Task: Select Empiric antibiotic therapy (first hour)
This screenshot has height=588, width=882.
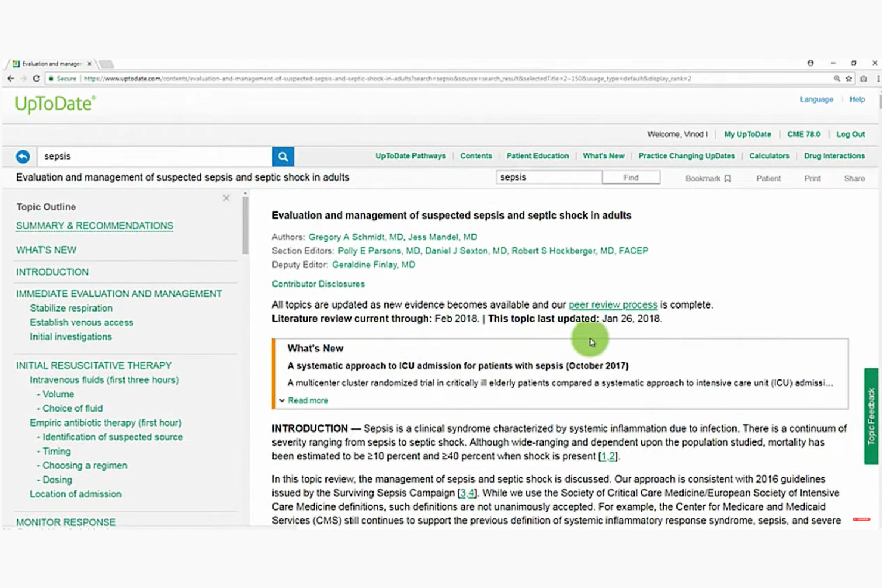Action: [x=105, y=422]
